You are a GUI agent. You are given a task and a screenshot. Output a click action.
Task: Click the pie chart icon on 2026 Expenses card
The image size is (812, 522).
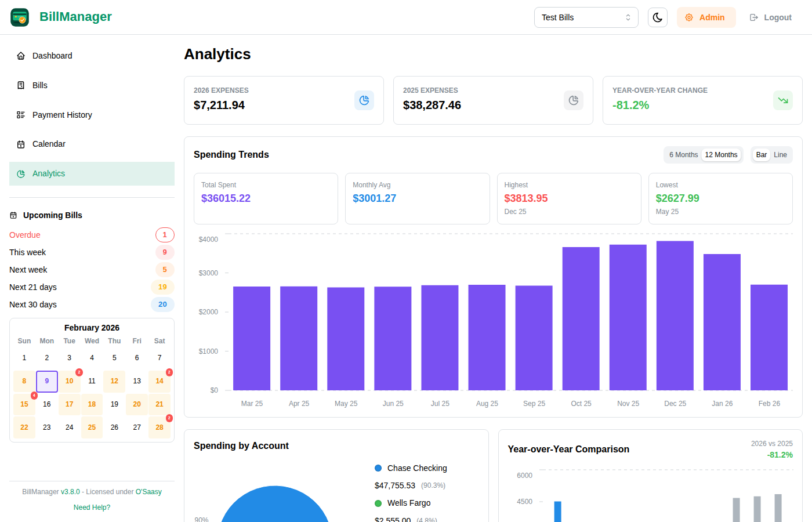click(x=364, y=100)
